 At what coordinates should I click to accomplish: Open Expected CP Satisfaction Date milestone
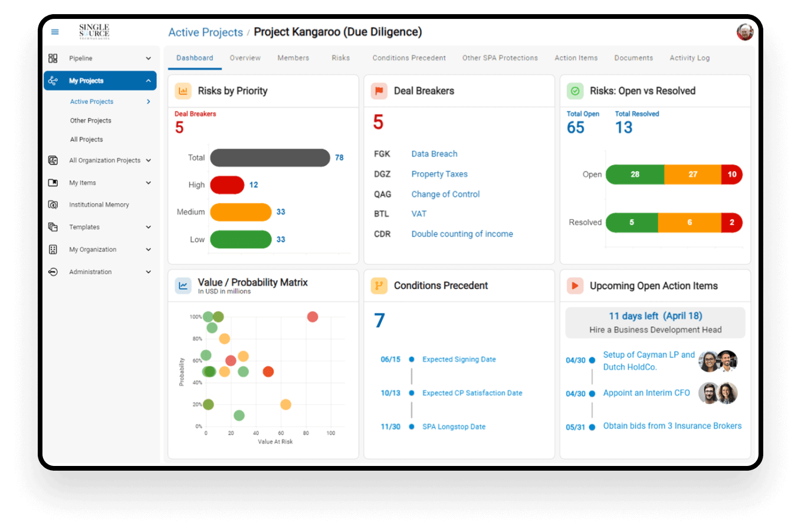(472, 393)
